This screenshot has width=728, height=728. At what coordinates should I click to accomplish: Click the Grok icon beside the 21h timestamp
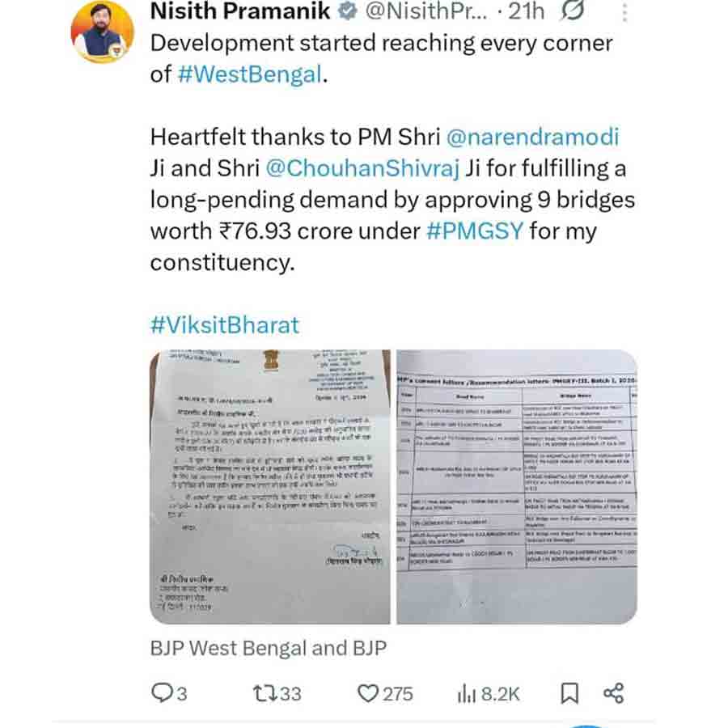(x=573, y=11)
